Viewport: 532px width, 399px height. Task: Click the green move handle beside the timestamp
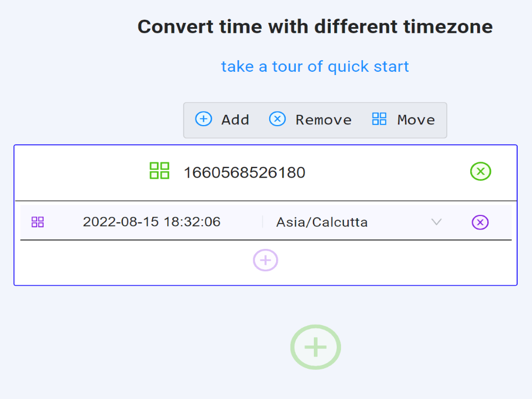160,171
